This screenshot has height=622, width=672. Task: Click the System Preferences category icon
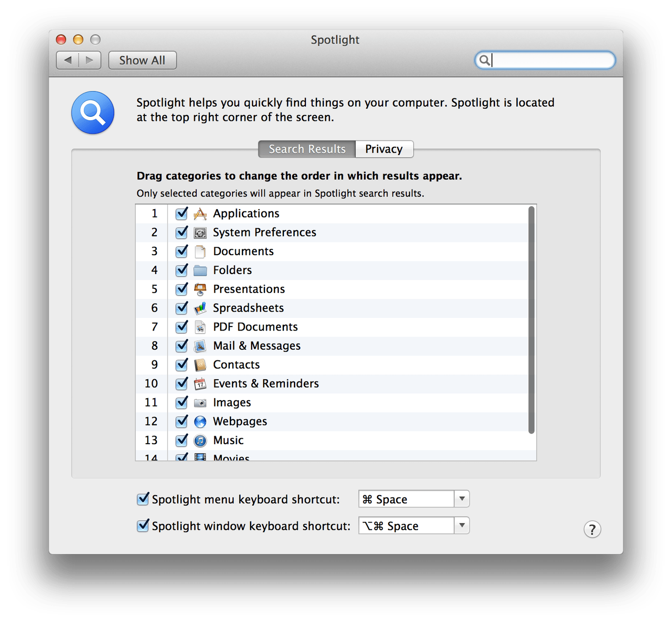click(200, 233)
